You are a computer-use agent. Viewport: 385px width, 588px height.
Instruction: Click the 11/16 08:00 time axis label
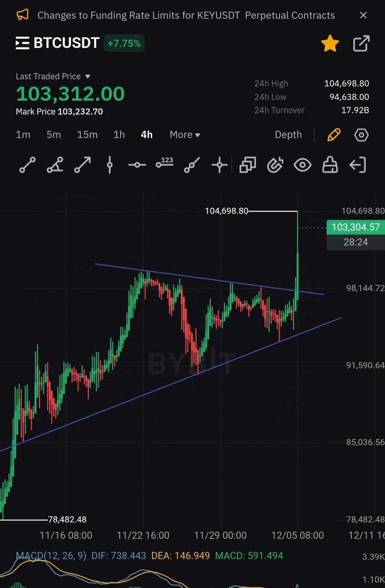click(66, 536)
